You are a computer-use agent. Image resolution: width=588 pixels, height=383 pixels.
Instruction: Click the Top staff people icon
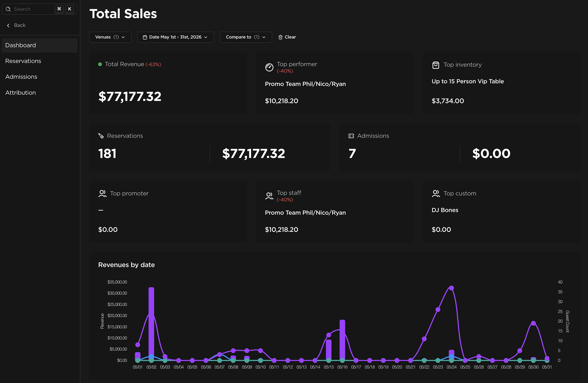[269, 196]
